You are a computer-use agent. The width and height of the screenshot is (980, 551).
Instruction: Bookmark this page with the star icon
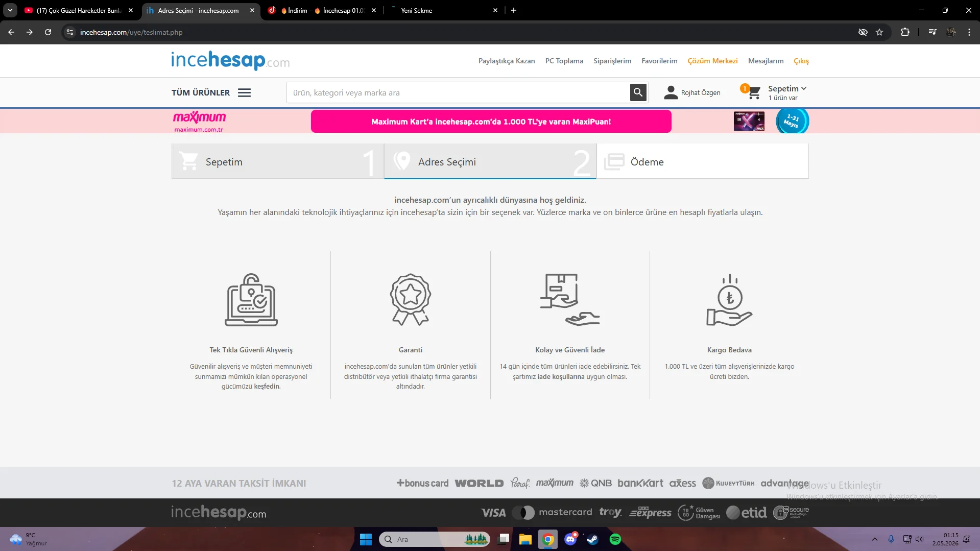point(879,32)
